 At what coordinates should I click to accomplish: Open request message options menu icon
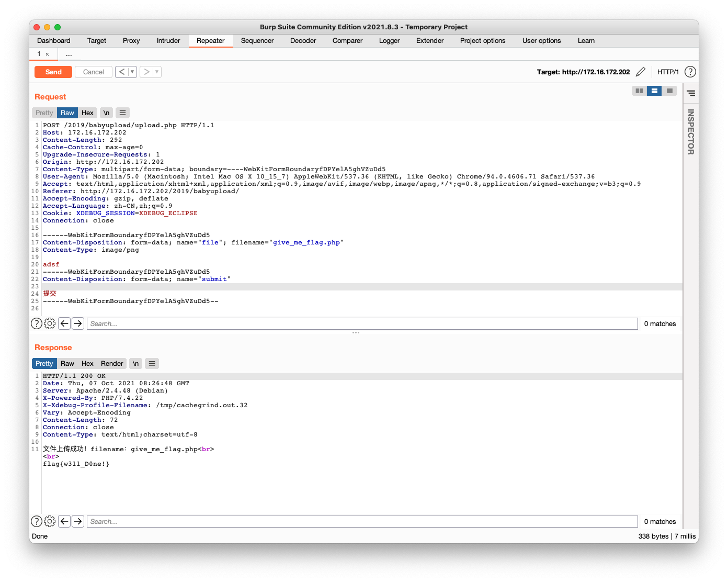122,113
